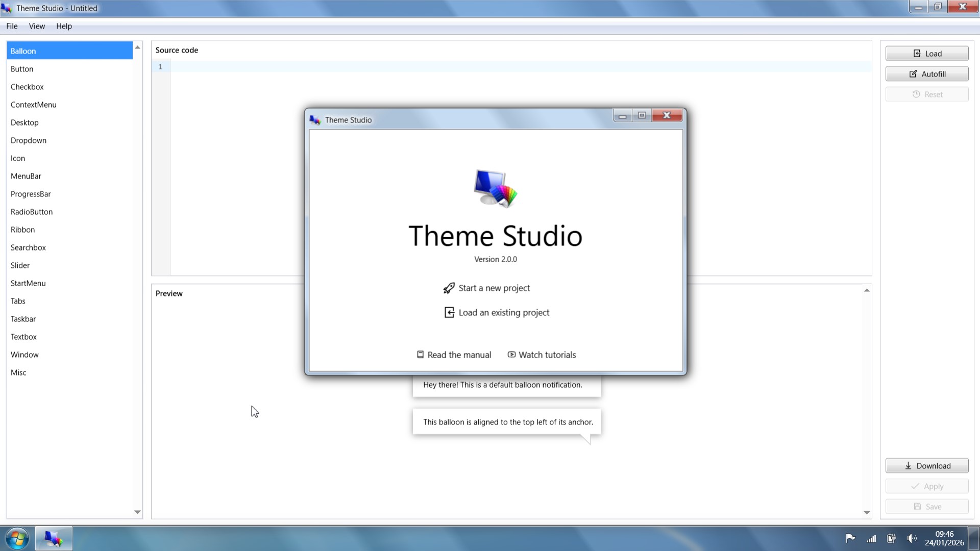Select ProgressBar from the sidebar
The image size is (980, 551).
click(31, 194)
